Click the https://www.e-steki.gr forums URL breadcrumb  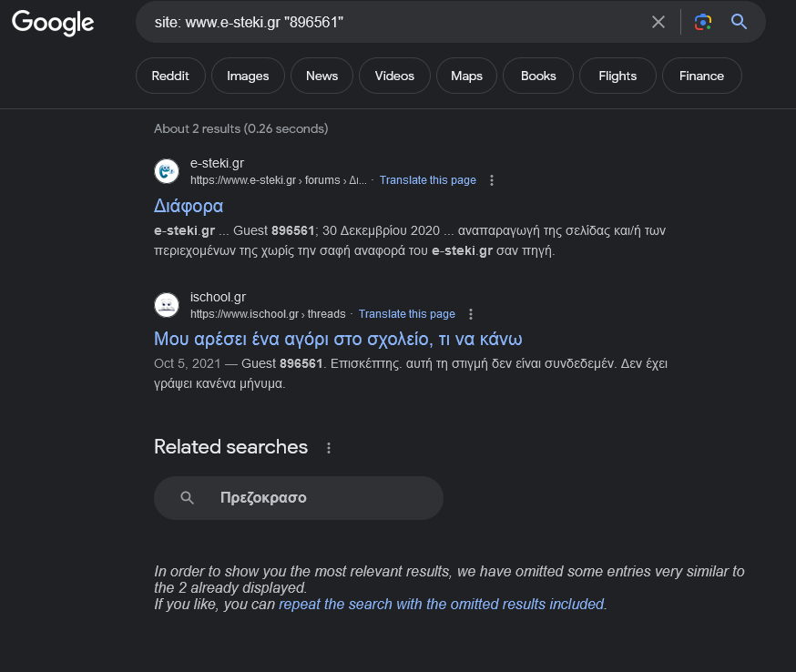click(278, 180)
